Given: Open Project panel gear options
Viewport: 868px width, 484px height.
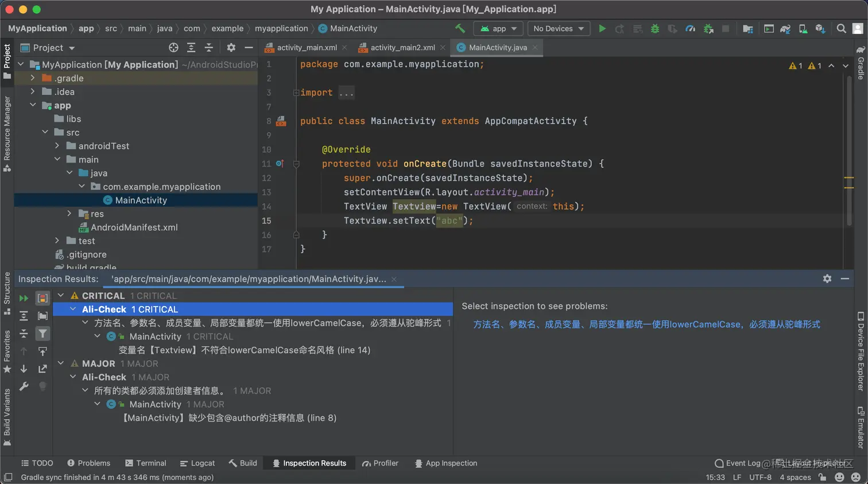Looking at the screenshot, I should point(231,48).
